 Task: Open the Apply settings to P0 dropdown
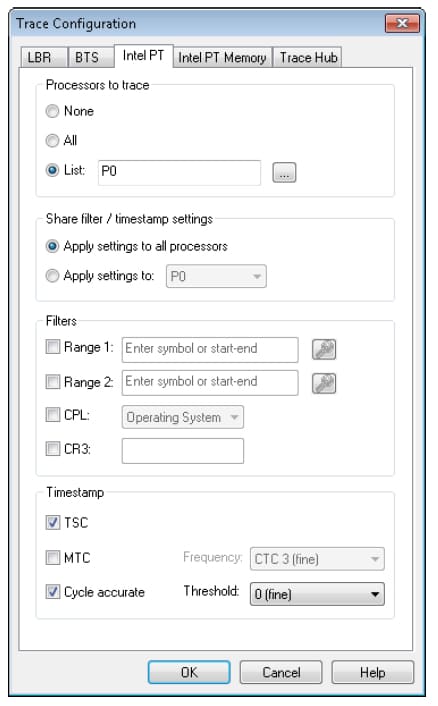tap(216, 276)
